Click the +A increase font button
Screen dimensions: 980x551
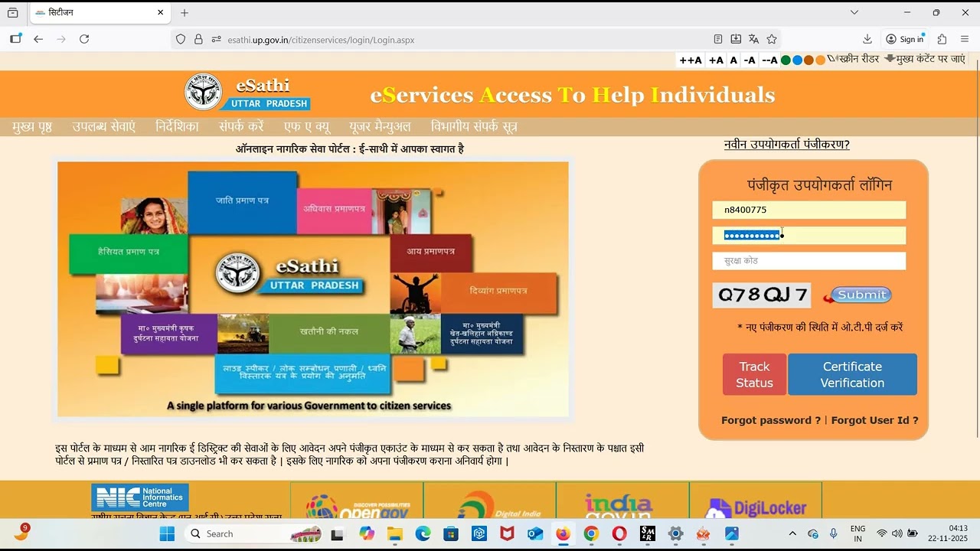(716, 60)
